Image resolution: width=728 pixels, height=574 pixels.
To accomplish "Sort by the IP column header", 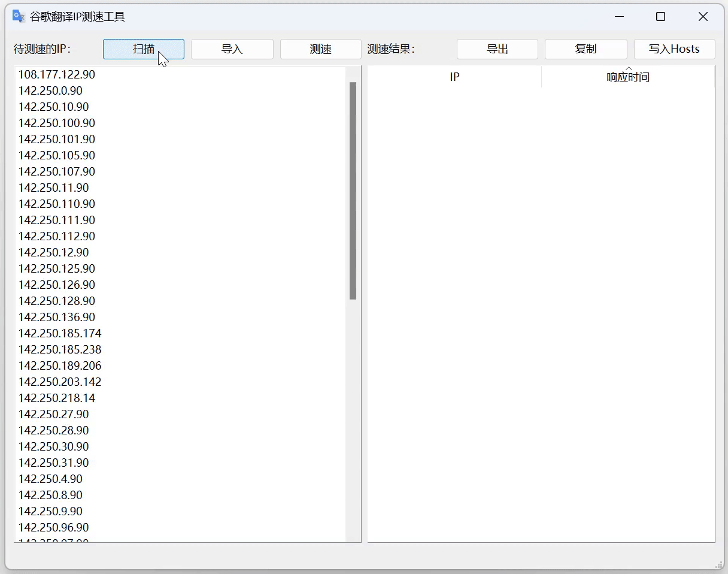I will pyautogui.click(x=454, y=77).
